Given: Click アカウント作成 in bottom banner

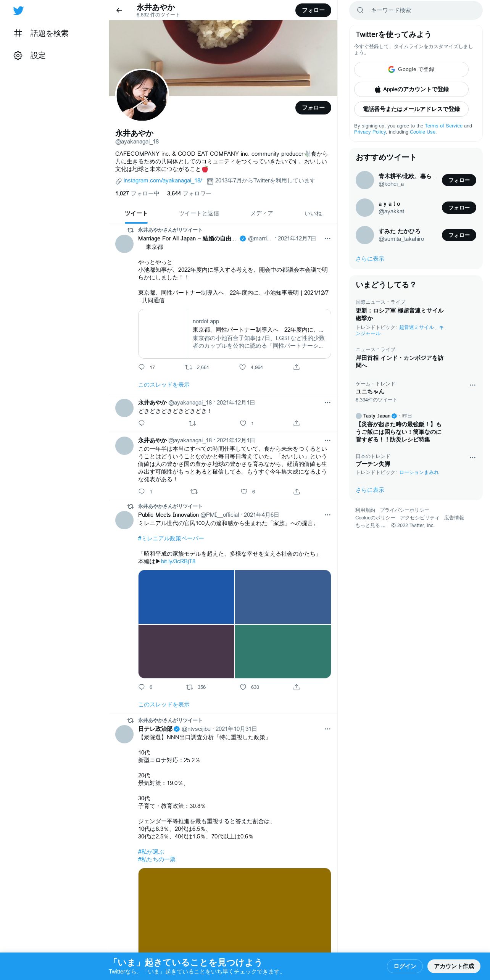Looking at the screenshot, I should coord(454,966).
